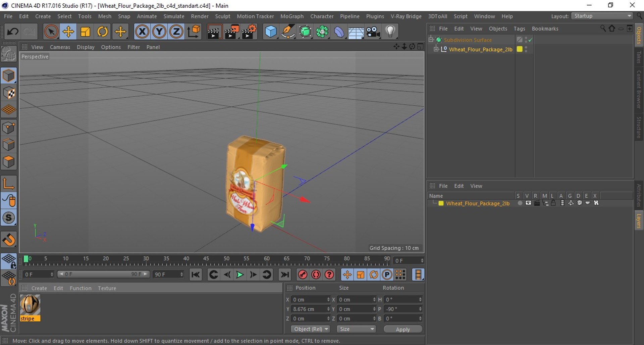Click frame 45 on the timeline ruler
Image resolution: width=644 pixels, height=345 pixels.
(206, 259)
